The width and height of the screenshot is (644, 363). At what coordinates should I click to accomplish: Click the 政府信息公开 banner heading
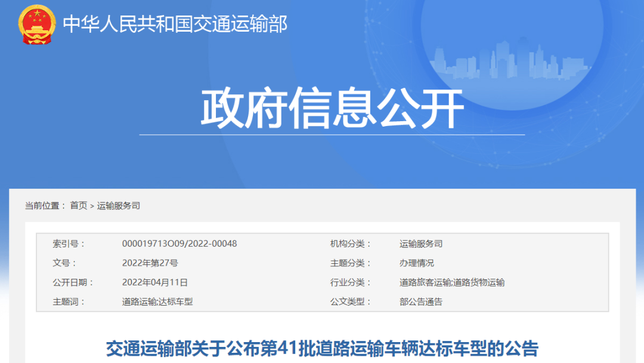[332, 107]
